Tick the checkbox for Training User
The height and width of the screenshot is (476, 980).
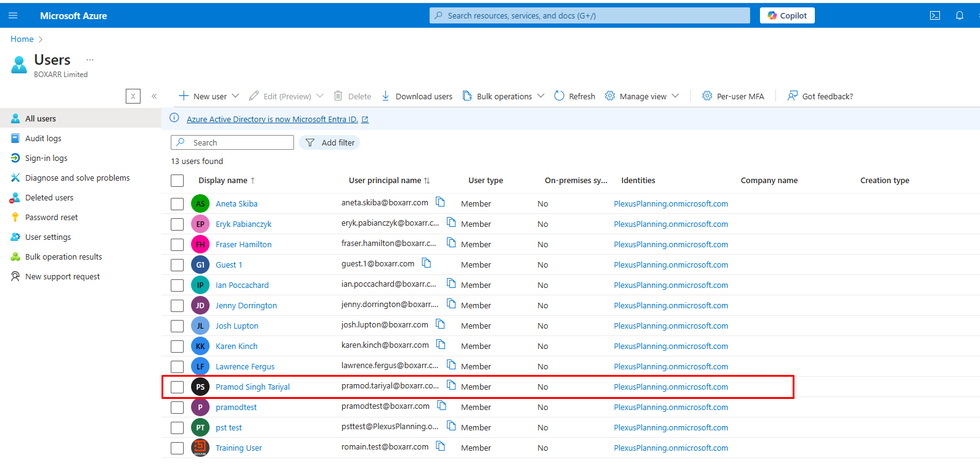coord(178,448)
